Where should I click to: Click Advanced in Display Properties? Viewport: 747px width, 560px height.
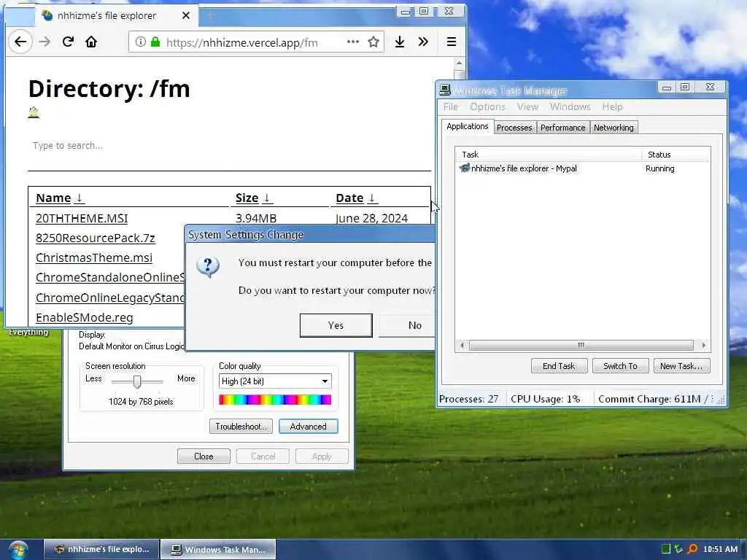(x=309, y=426)
